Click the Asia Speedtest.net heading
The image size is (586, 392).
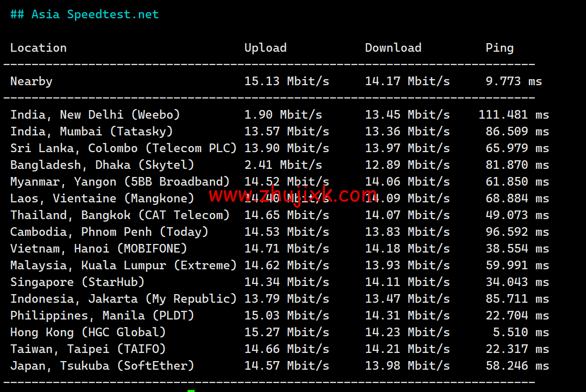click(85, 15)
